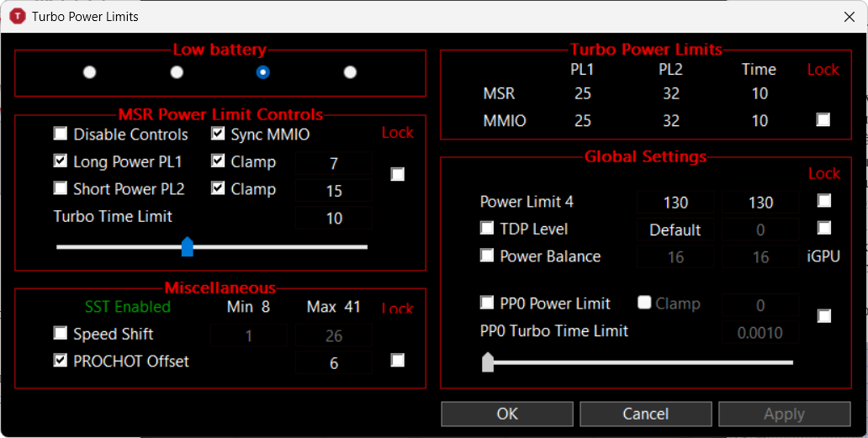Click the Speed Shift Min field showing 1
The height and width of the screenshot is (438, 868).
(x=249, y=335)
